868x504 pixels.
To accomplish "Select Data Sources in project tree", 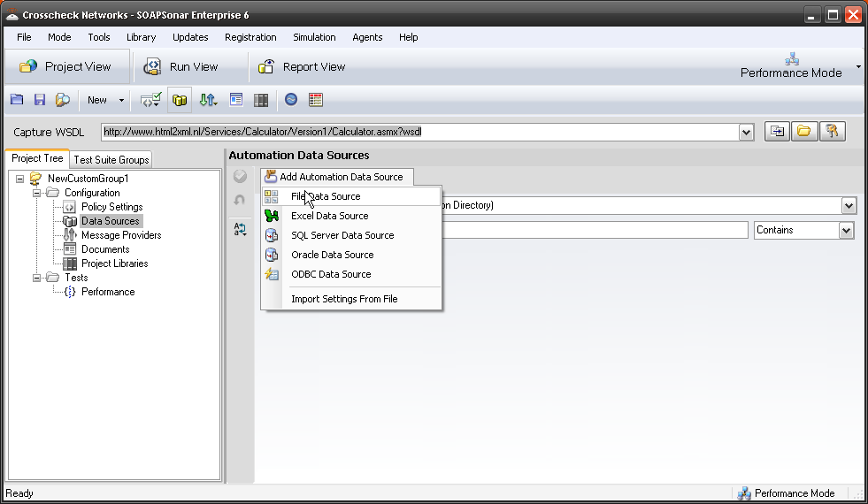I will [x=111, y=221].
